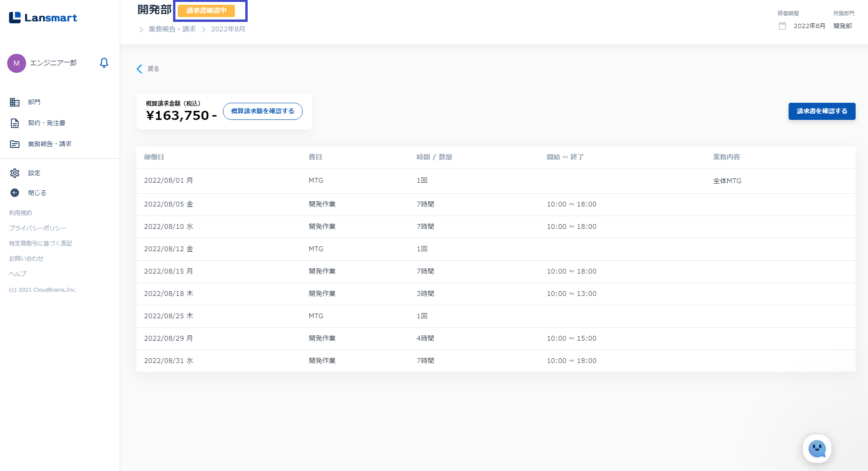The width and height of the screenshot is (868, 471).
Task: Click the 業務報告・請求 breadcrumb
Action: (x=172, y=29)
